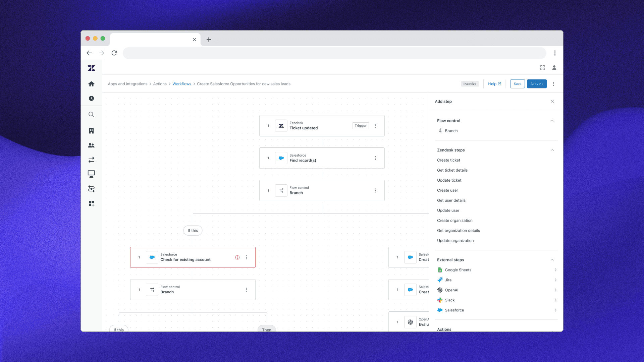Collapse the External steps section
This screenshot has height=362, width=644.
point(552,260)
